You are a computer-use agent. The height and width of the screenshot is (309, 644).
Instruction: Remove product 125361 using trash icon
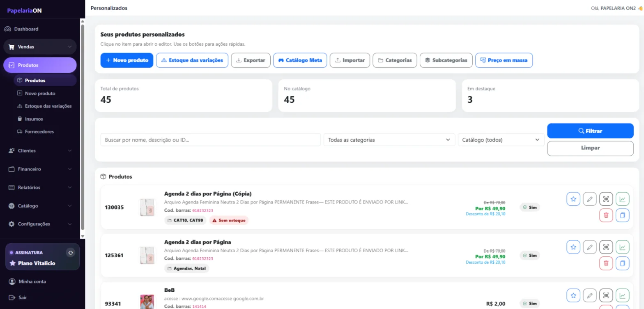tap(606, 263)
